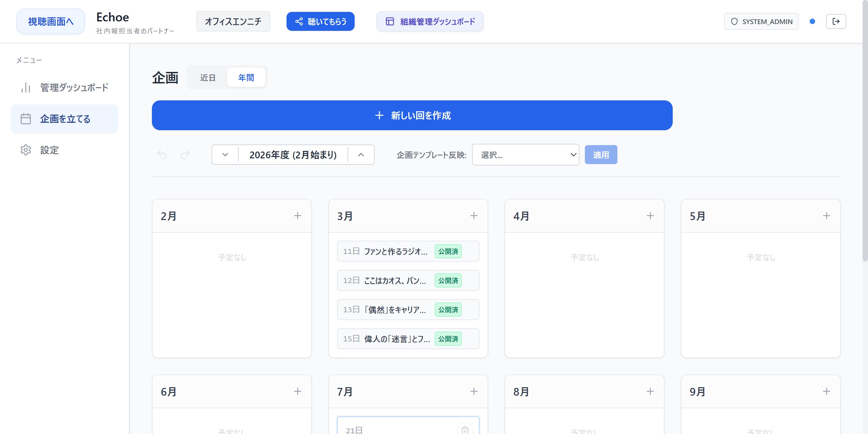Open 管理ダッシュボード in the sidebar

point(64,87)
